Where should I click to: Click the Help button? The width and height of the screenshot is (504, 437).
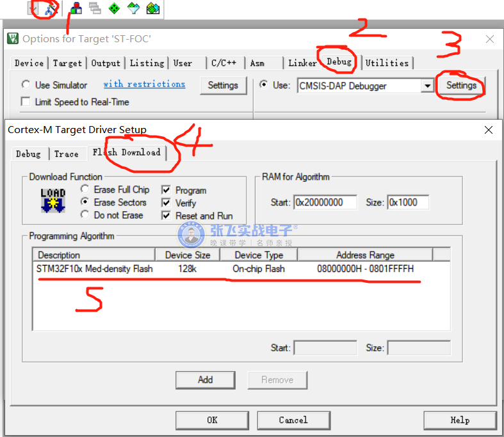(x=460, y=420)
